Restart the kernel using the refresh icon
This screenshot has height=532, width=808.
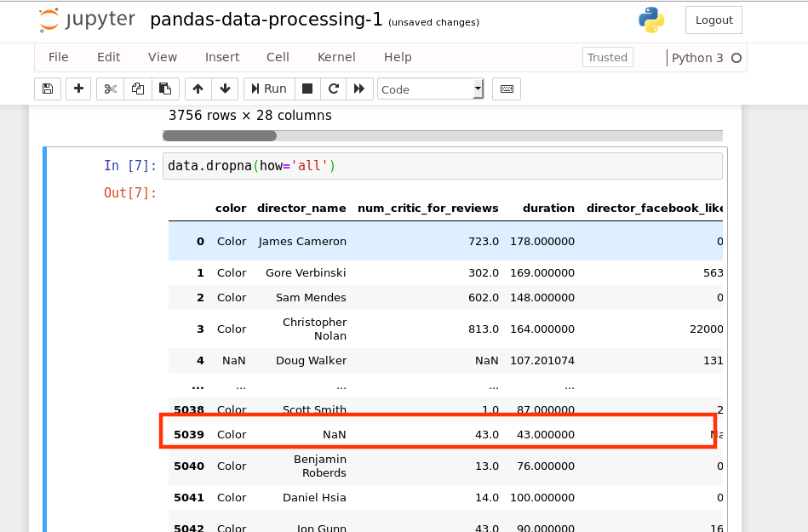pos(333,89)
